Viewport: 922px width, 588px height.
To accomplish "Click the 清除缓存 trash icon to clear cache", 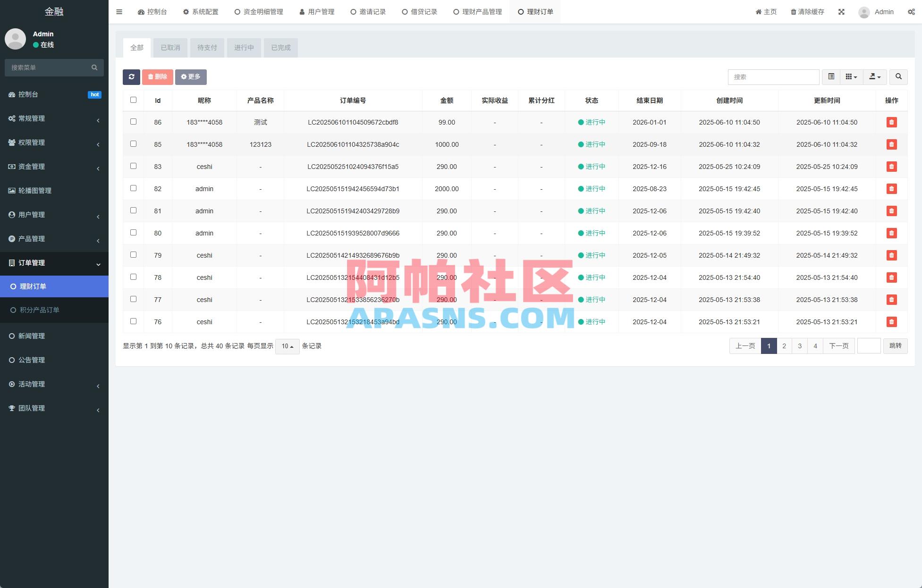I will click(794, 11).
